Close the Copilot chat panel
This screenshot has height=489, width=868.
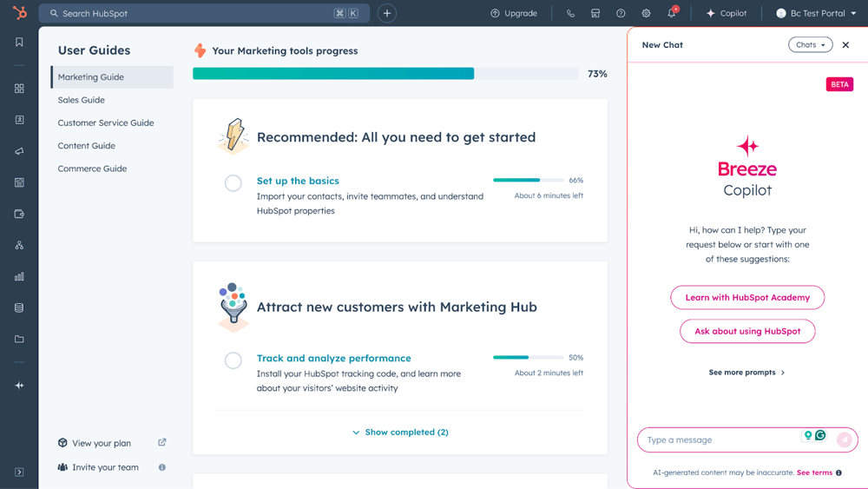click(x=845, y=45)
